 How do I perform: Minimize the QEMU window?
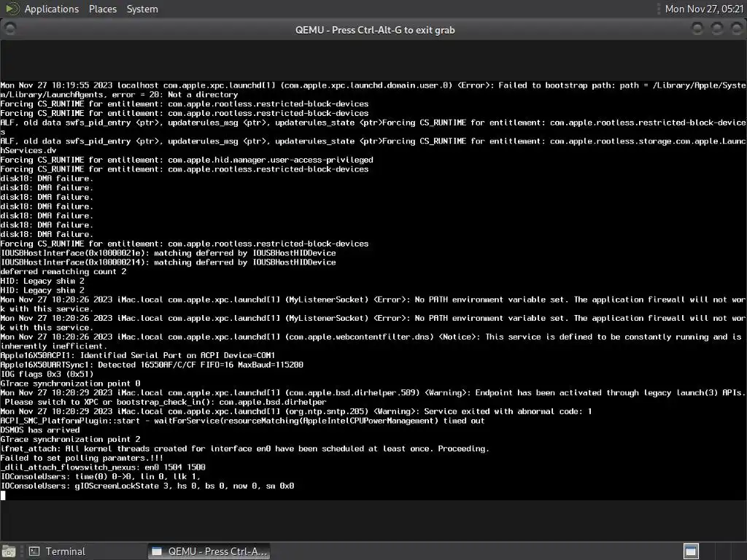tap(697, 29)
